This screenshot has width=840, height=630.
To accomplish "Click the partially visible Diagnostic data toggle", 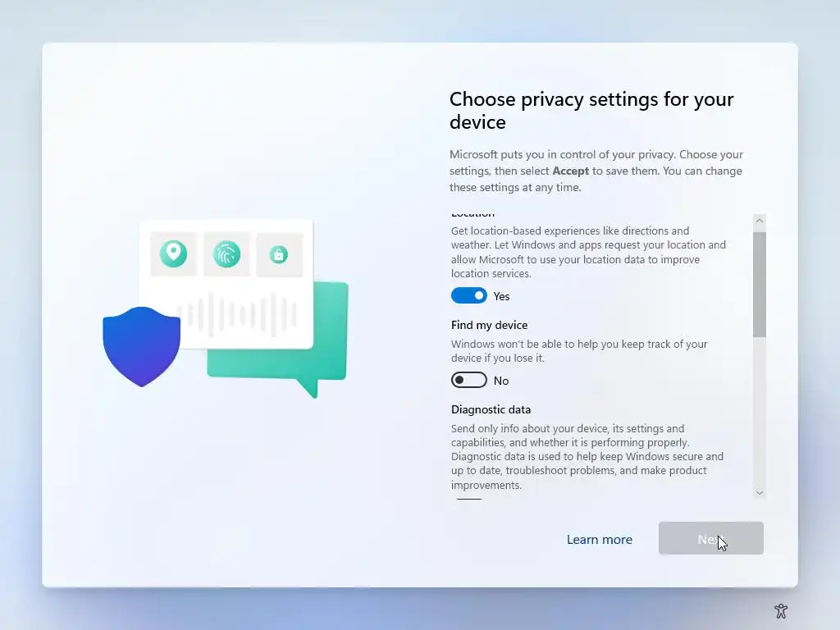I will [x=468, y=498].
